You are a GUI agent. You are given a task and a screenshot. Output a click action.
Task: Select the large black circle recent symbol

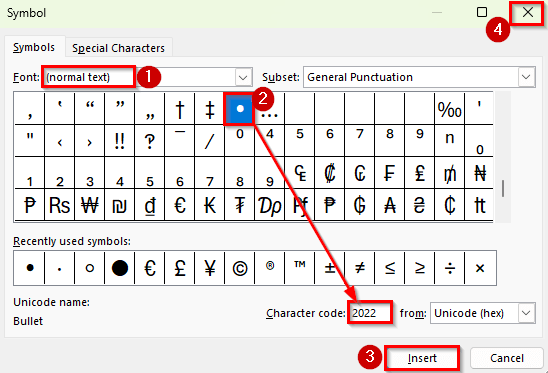[x=120, y=268]
